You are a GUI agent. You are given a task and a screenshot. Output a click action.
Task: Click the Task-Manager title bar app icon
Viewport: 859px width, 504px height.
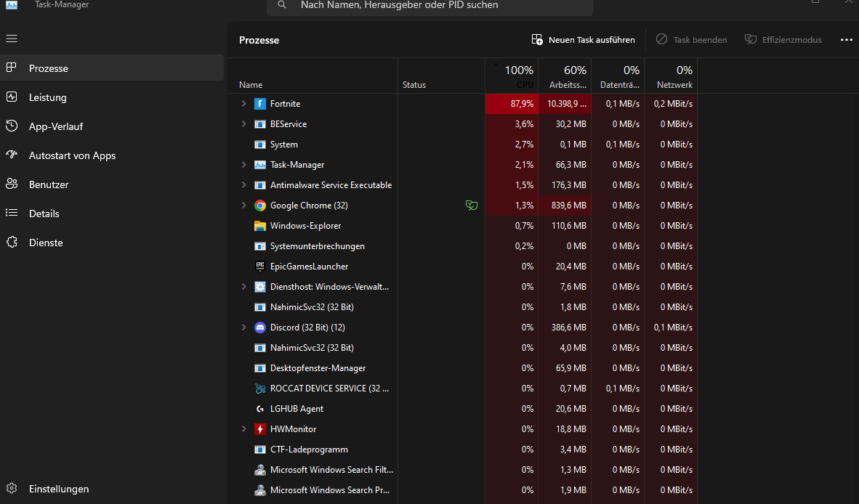[x=12, y=5]
